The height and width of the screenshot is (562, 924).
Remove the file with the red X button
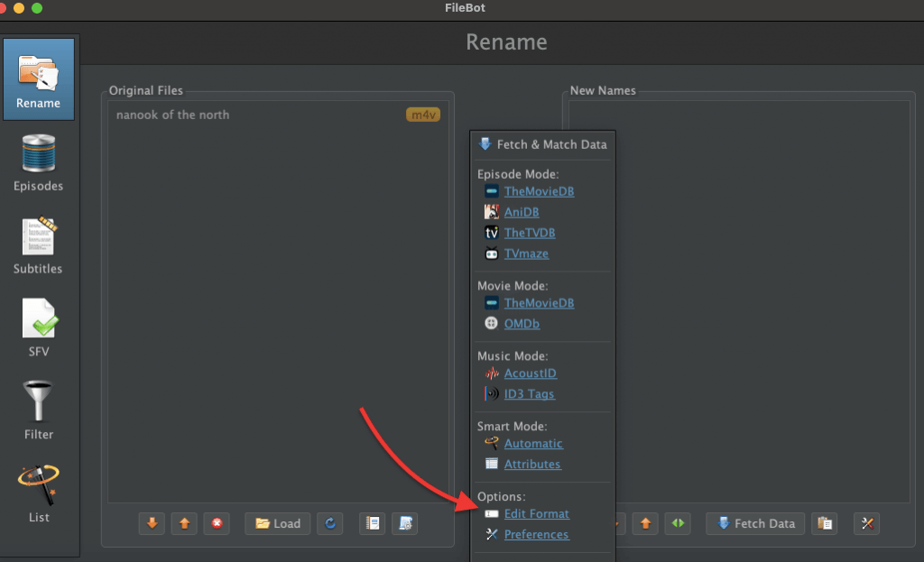point(217,523)
